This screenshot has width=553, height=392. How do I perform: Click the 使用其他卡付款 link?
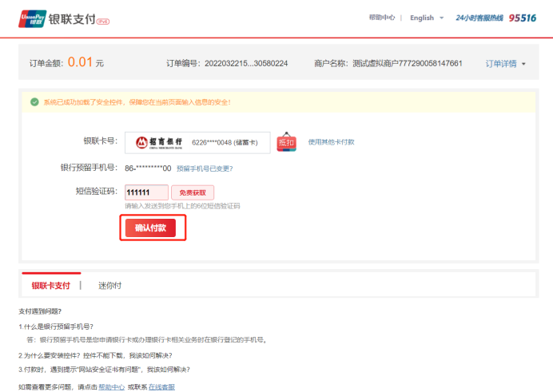coord(331,142)
